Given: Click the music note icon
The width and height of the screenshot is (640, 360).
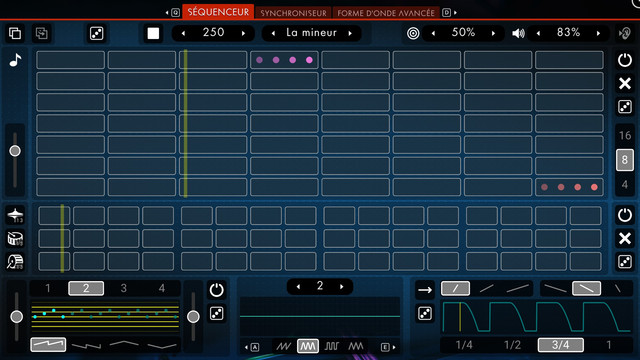Looking at the screenshot, I should point(15,60).
